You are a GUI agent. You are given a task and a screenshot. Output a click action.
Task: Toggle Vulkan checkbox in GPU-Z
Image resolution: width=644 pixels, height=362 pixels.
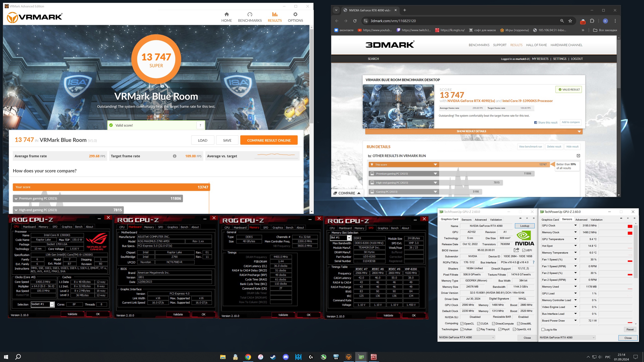pos(462,329)
